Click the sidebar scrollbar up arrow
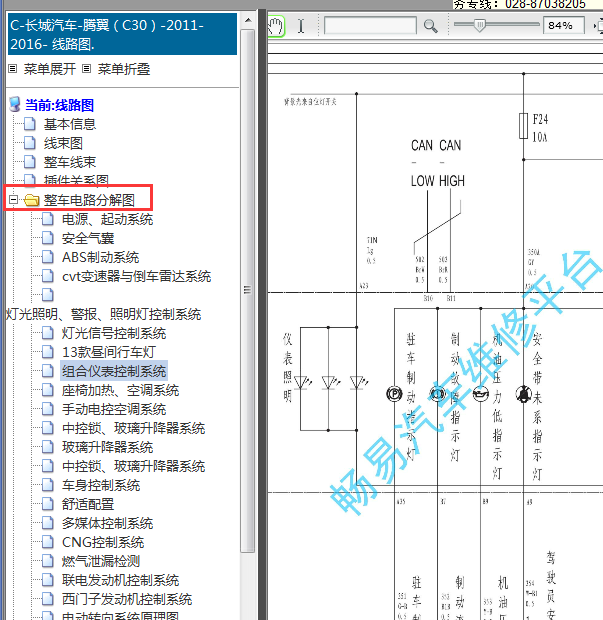 248,20
